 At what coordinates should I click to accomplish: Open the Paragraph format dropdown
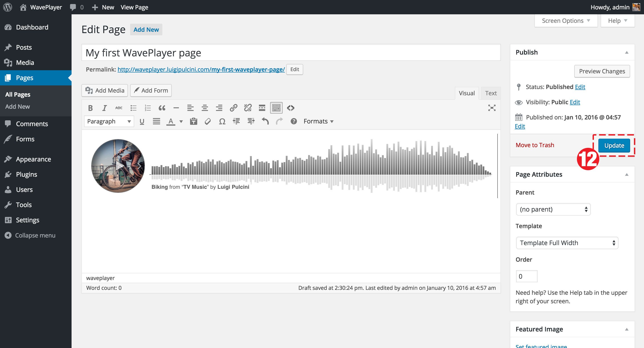(109, 121)
